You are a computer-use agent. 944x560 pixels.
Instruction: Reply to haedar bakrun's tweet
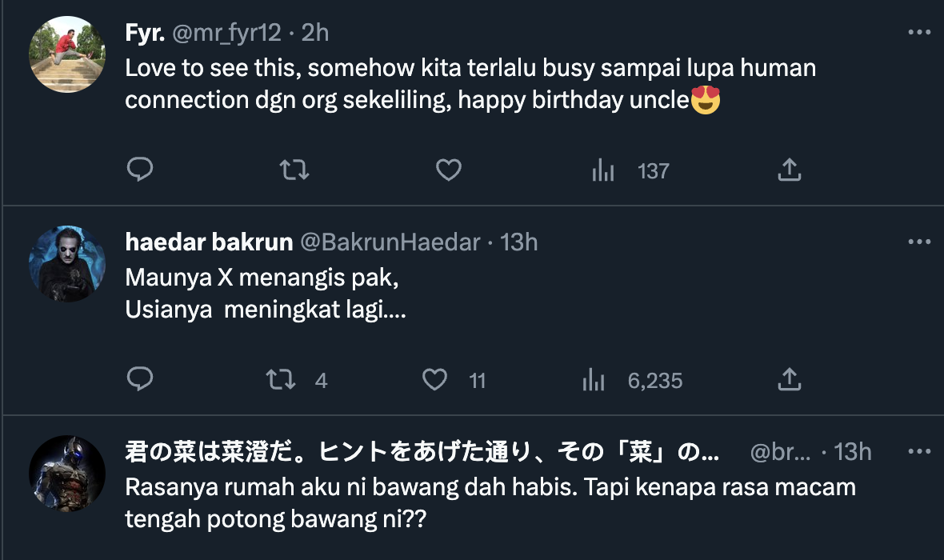(x=140, y=379)
